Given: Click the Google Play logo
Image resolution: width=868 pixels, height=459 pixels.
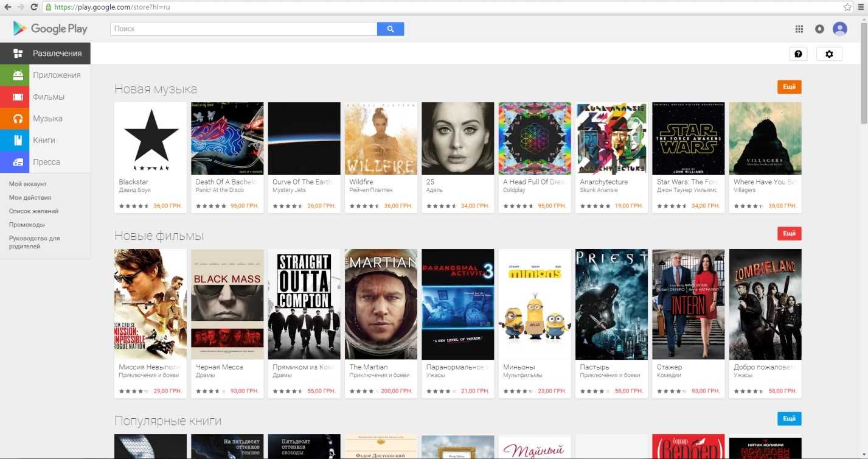Looking at the screenshot, I should click(50, 29).
